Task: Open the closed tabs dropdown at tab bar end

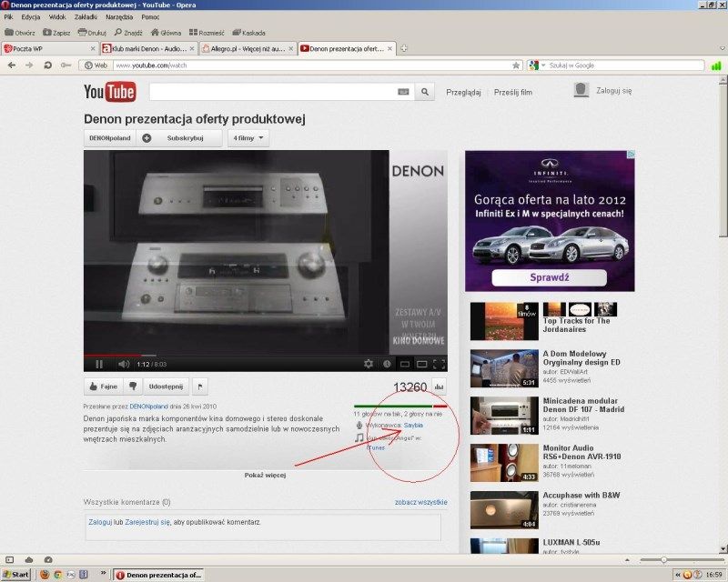Action: point(722,48)
